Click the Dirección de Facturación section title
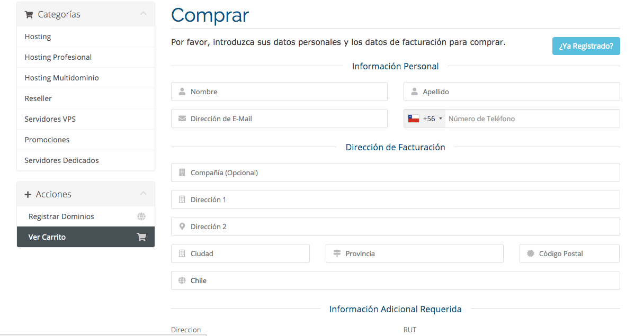 (x=395, y=147)
